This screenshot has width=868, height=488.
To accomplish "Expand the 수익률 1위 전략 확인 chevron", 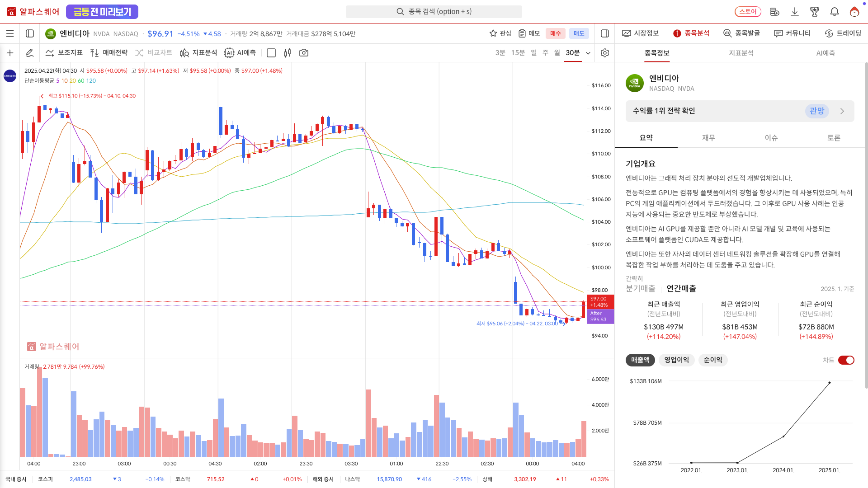I will click(842, 111).
